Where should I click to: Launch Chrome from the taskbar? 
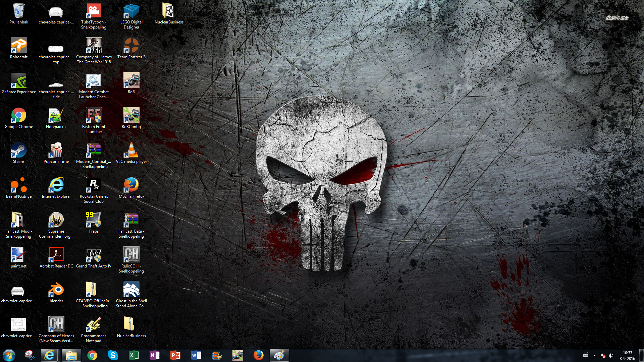(x=92, y=355)
